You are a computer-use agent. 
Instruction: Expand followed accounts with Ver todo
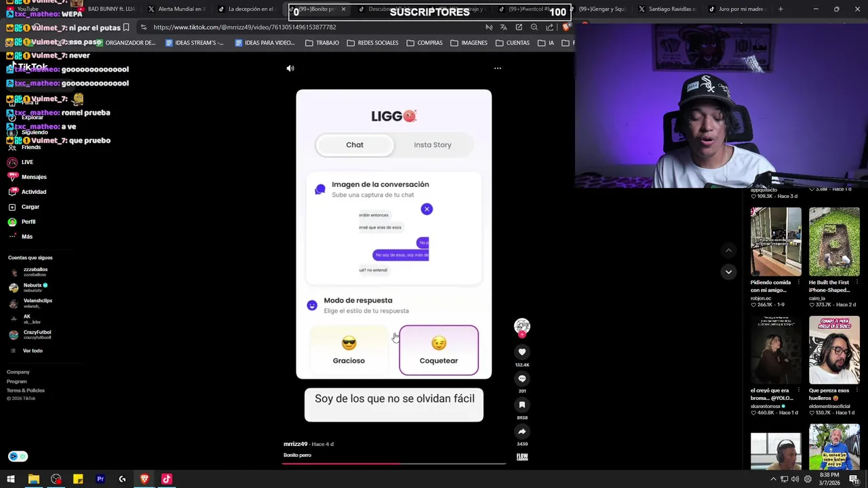click(x=27, y=350)
